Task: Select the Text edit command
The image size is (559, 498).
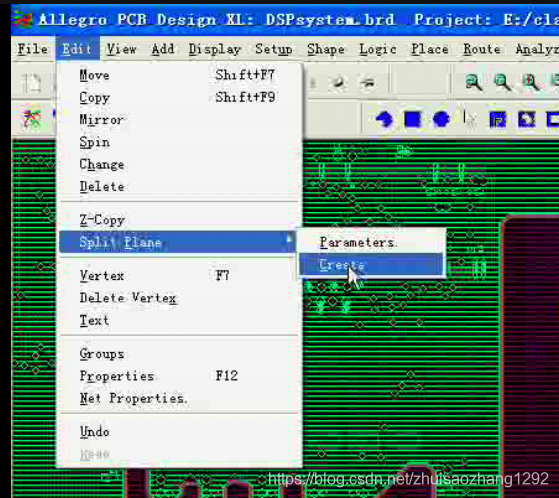Action: pos(179,320)
